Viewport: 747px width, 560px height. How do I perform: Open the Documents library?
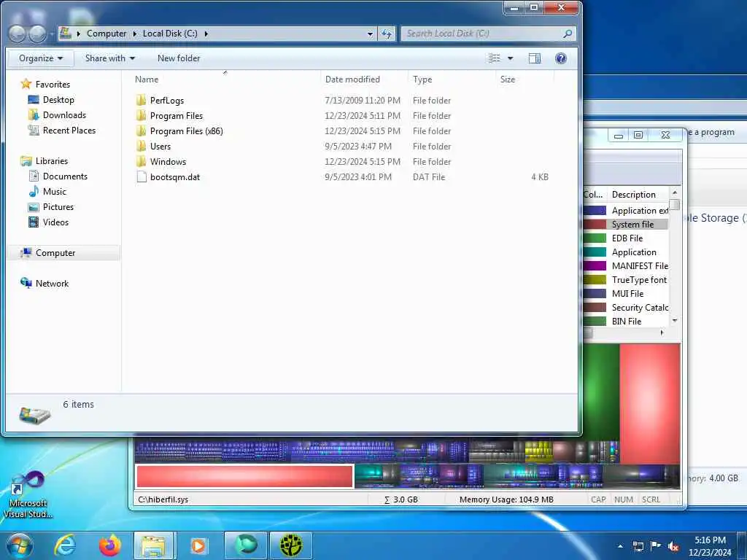tap(65, 176)
